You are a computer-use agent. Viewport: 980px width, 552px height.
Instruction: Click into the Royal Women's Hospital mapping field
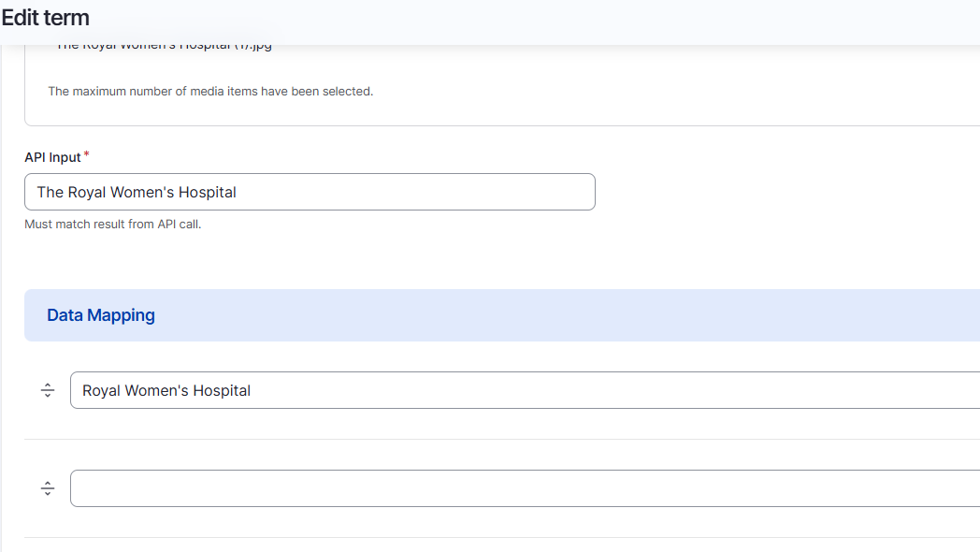pyautogui.click(x=525, y=390)
